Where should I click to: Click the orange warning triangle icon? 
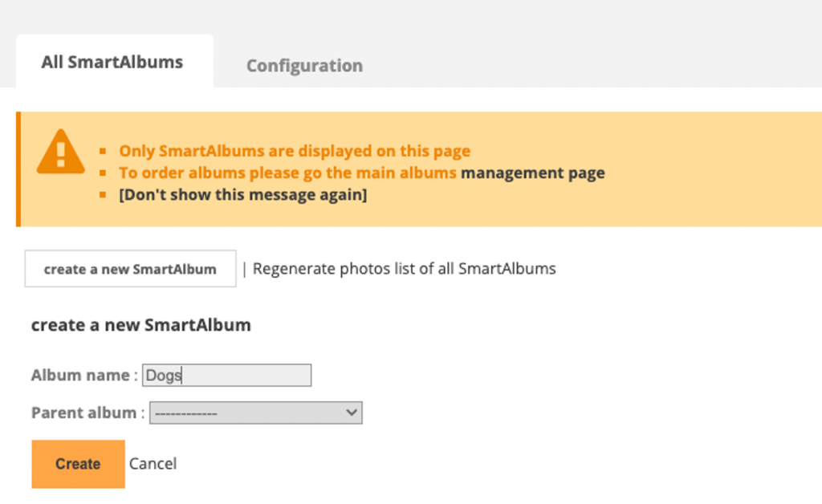coord(60,151)
